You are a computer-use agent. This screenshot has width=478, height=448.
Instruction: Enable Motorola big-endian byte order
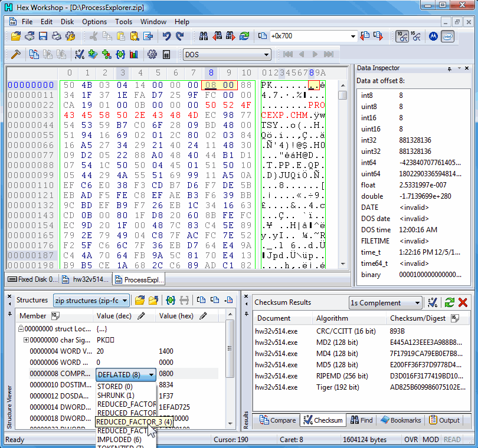coord(434,36)
